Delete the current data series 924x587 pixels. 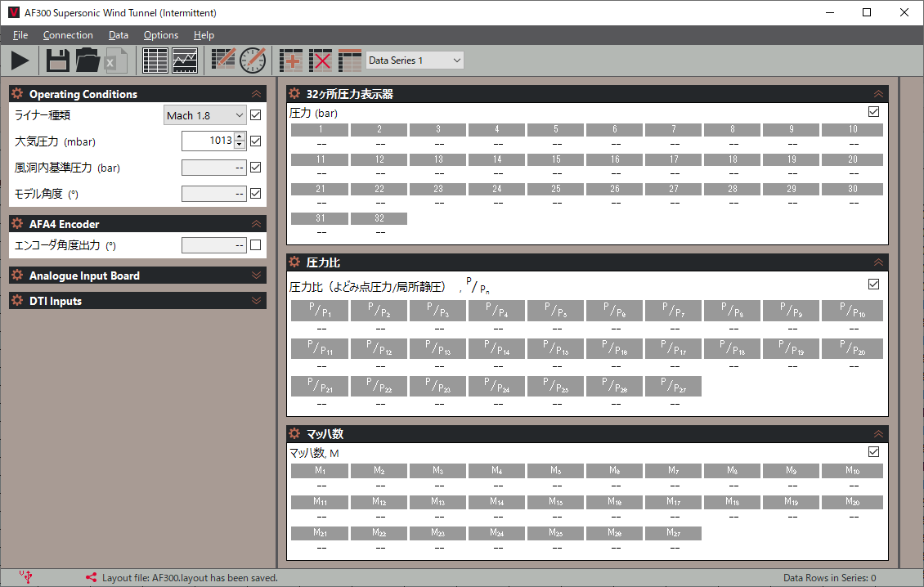(320, 60)
